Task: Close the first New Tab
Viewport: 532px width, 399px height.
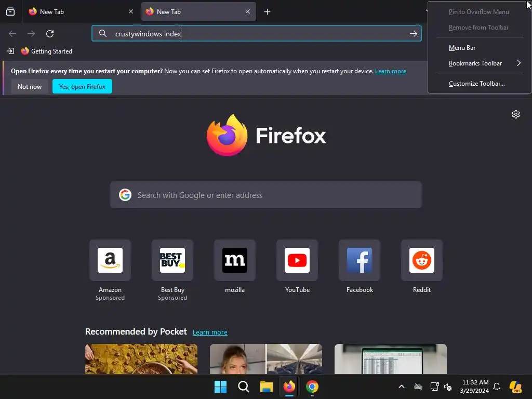Action: [x=131, y=11]
